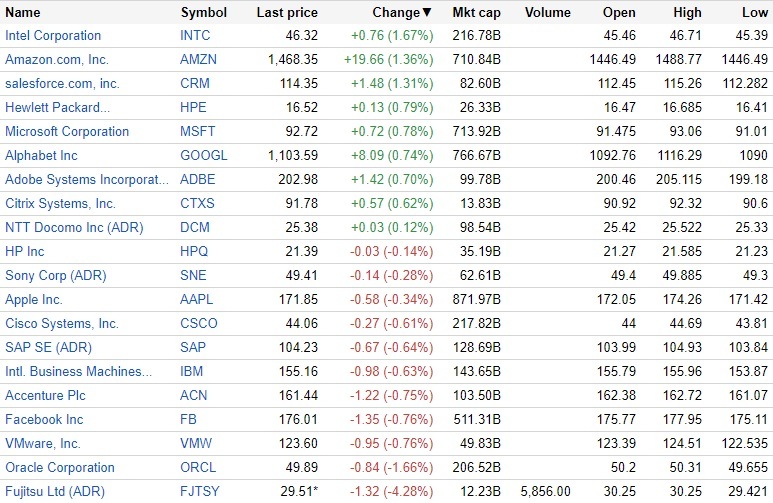Open the Facebook Inc link
This screenshot has height=503, width=773.
44,419
